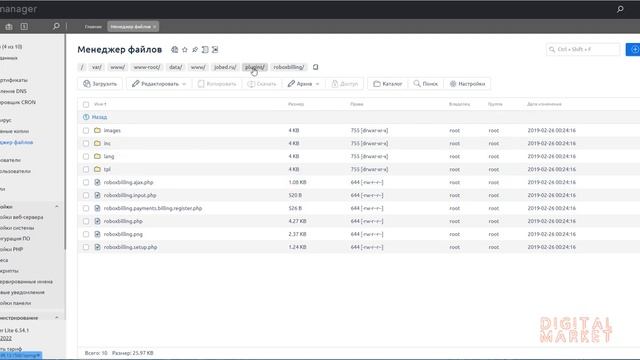Go to data/ breadcrumb

tap(176, 67)
